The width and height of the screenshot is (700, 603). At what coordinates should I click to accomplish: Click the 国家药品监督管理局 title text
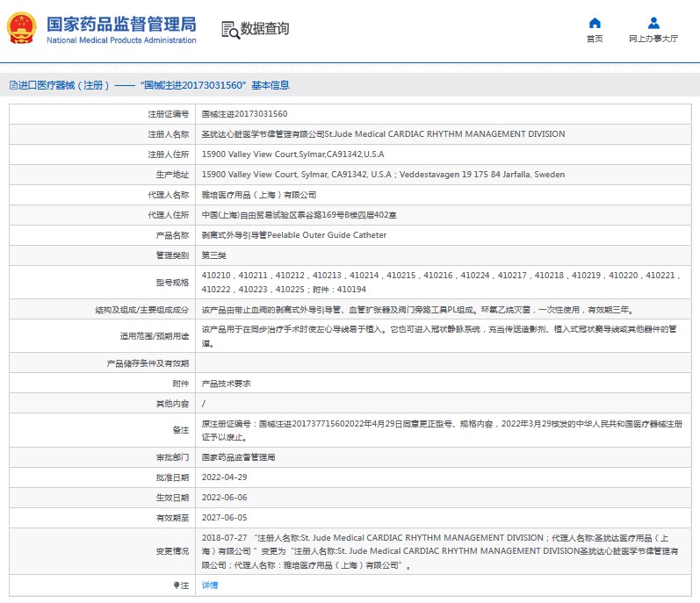[121, 24]
